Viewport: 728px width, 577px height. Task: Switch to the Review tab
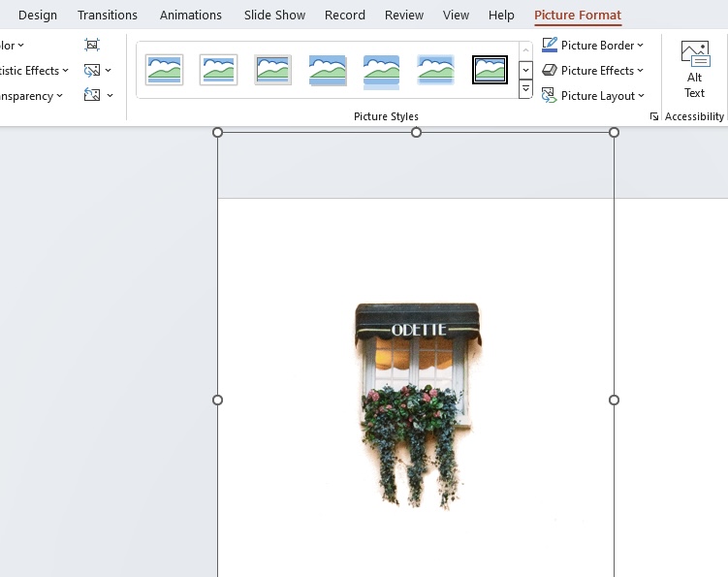pos(404,15)
